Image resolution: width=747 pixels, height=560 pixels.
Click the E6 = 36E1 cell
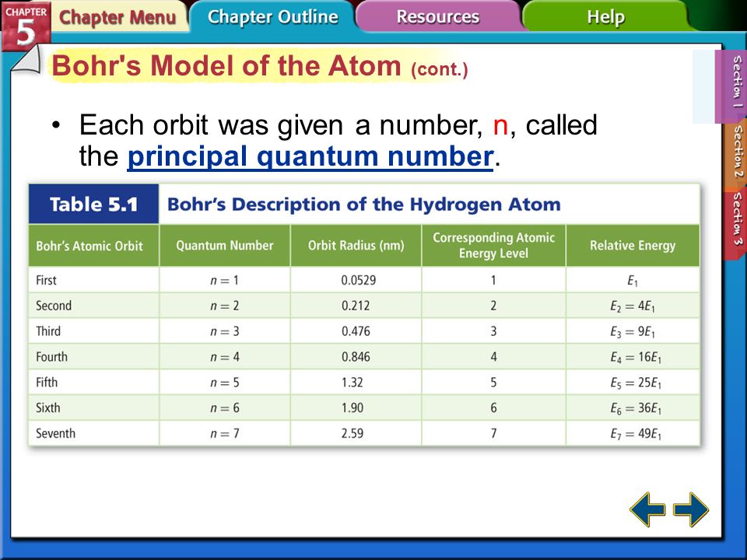click(633, 408)
